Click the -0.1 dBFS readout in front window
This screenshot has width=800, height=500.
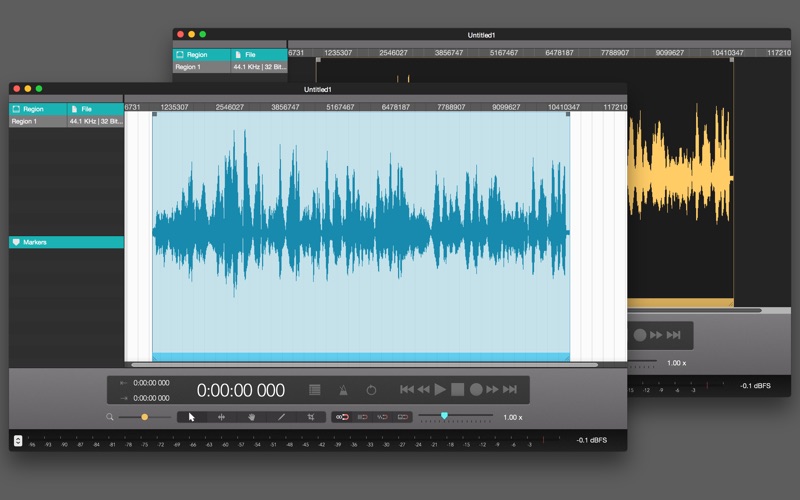tap(592, 440)
